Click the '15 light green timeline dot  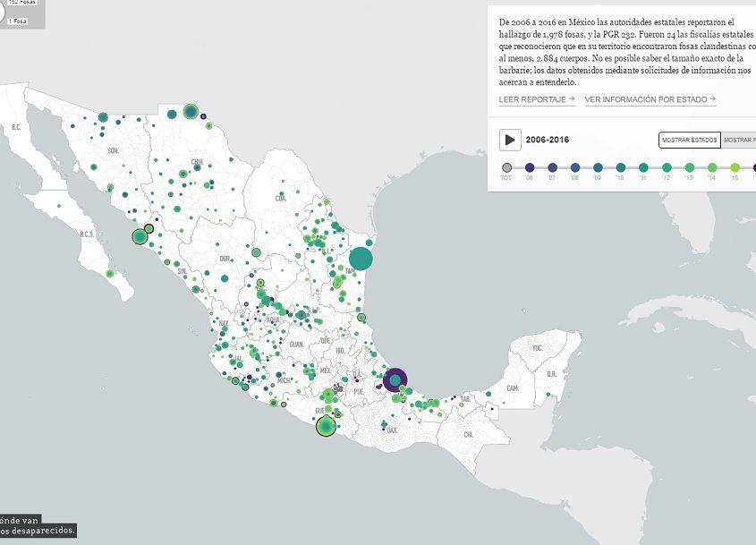735,167
